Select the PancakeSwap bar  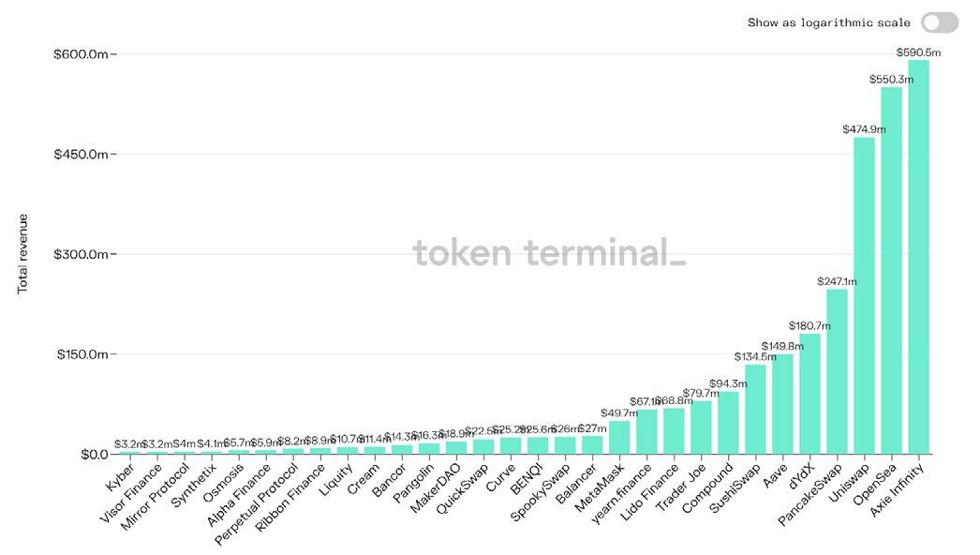tap(837, 371)
